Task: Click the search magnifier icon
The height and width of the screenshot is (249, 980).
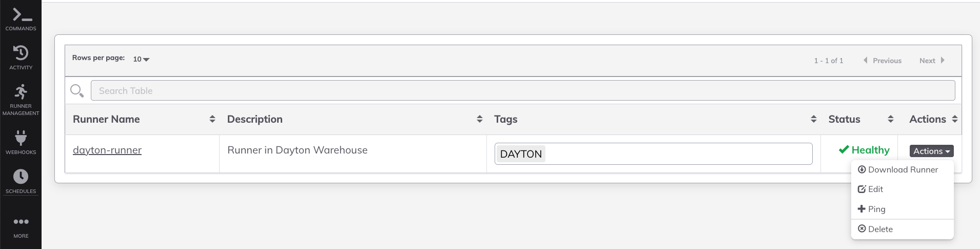Action: [x=77, y=91]
